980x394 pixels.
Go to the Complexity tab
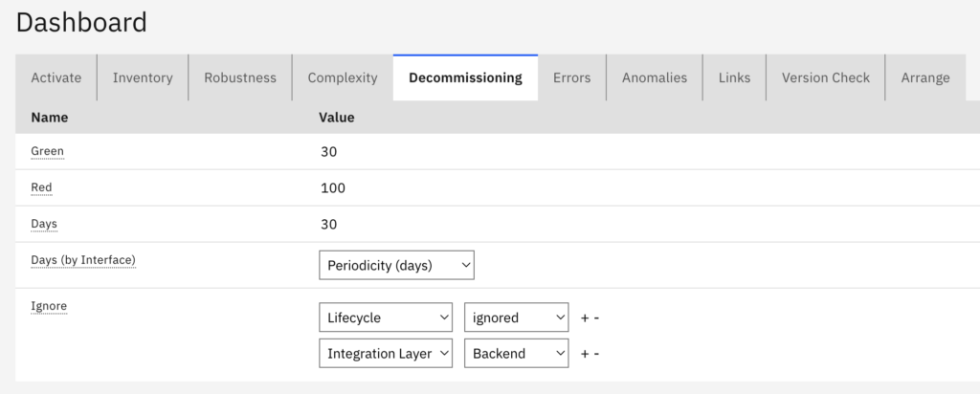click(343, 78)
